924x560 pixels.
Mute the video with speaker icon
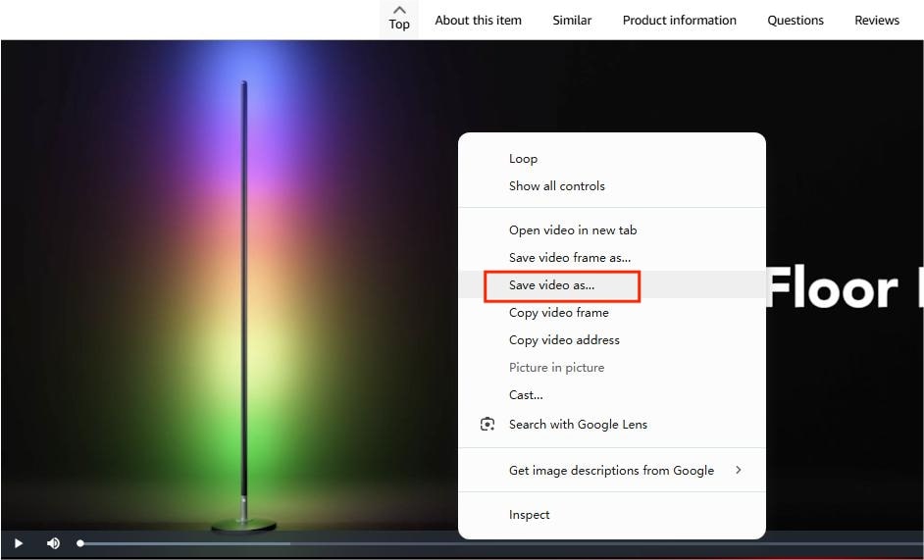(53, 543)
